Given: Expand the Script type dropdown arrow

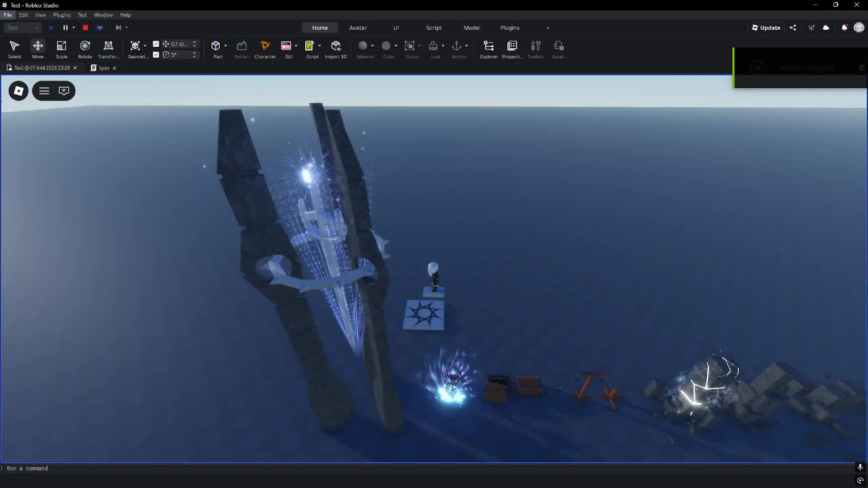Looking at the screenshot, I should point(319,45).
